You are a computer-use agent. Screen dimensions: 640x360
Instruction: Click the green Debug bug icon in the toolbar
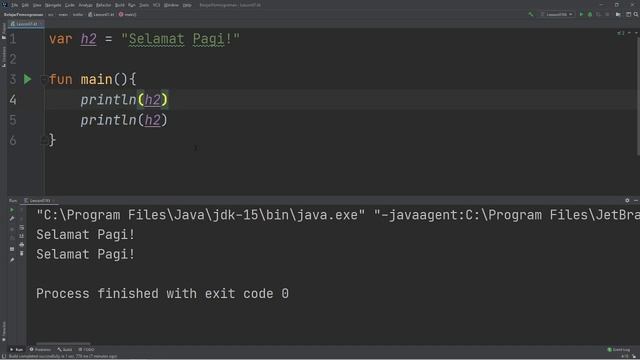click(590, 14)
